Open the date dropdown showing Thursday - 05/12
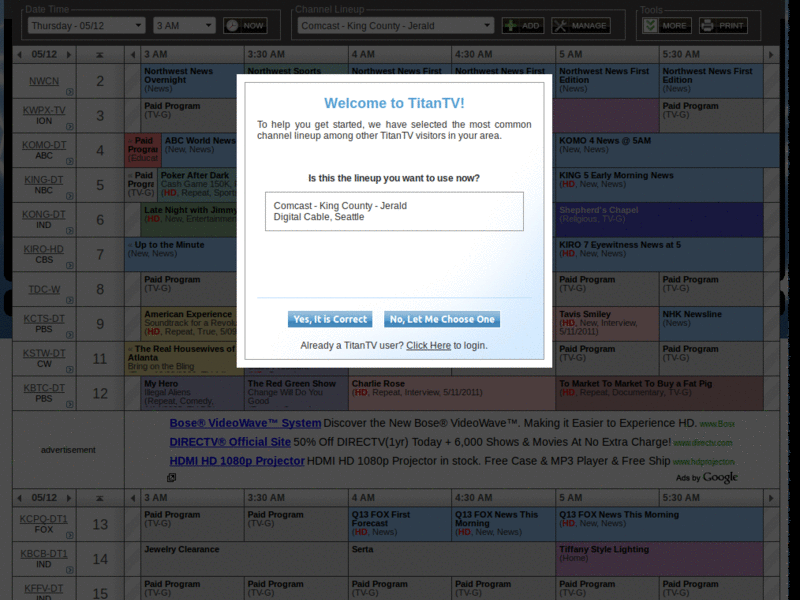800x600 pixels. click(86, 26)
